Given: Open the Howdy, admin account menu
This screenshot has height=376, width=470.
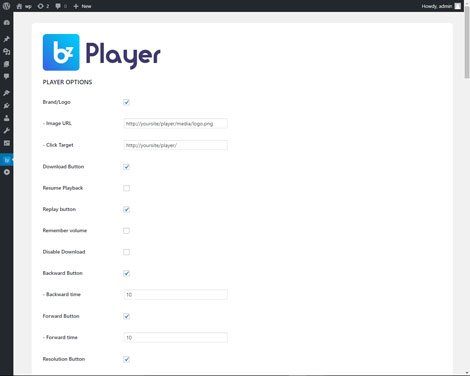Looking at the screenshot, I should coord(441,6).
